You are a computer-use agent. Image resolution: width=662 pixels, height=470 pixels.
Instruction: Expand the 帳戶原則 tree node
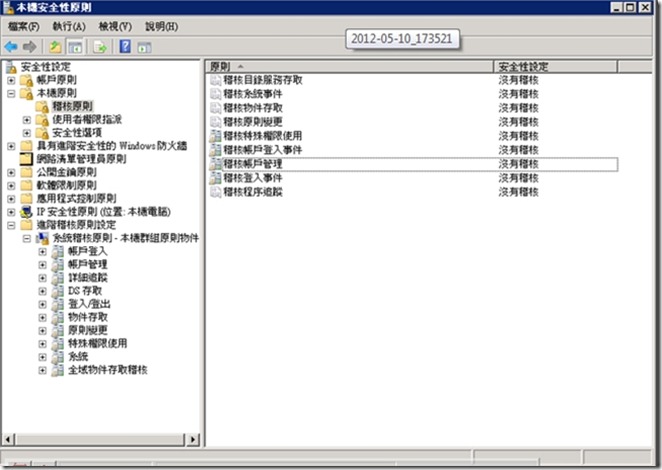coord(11,79)
